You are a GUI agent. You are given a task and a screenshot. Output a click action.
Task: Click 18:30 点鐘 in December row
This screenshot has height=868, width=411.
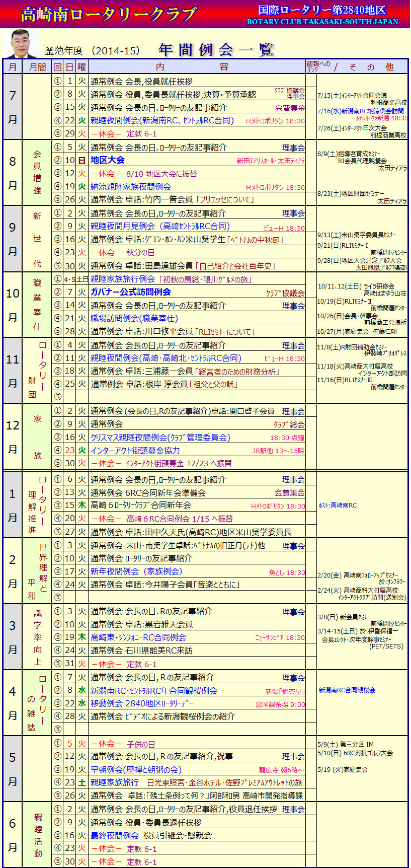click(x=287, y=438)
